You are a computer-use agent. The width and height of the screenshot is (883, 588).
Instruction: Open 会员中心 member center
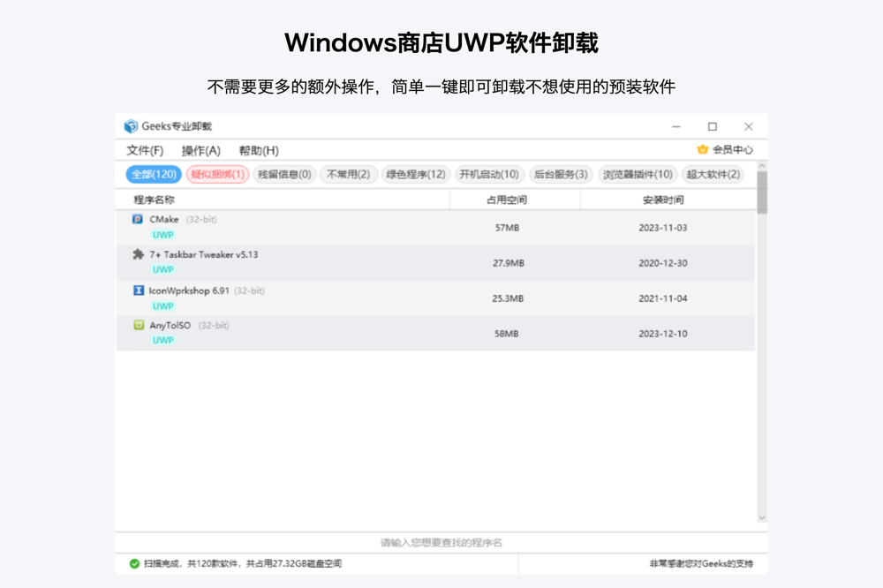pyautogui.click(x=734, y=148)
